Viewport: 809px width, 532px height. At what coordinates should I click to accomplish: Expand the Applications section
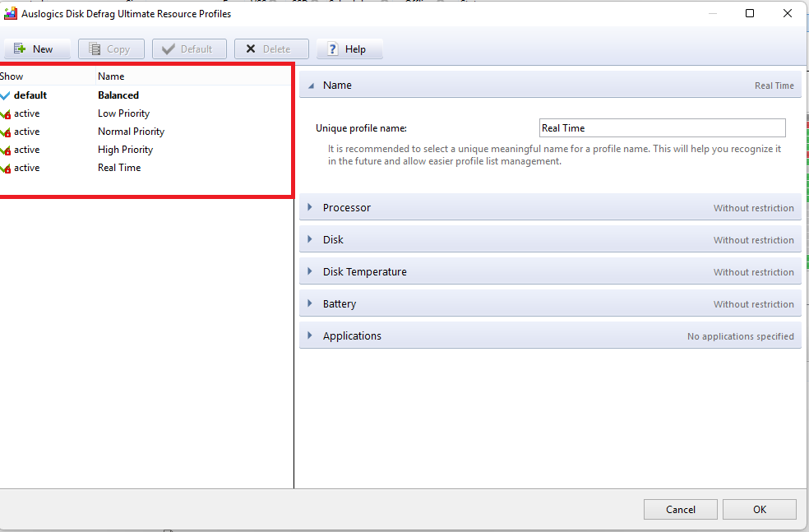(550, 335)
